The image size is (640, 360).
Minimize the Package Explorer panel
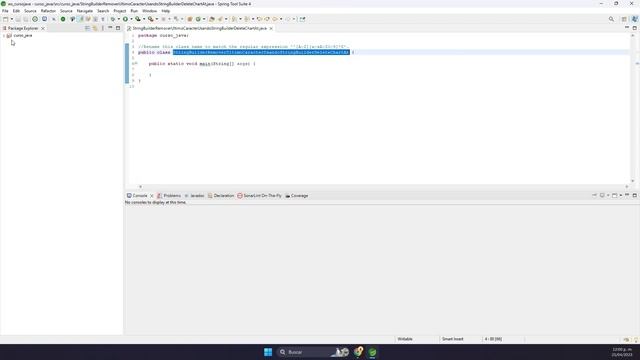click(110, 28)
